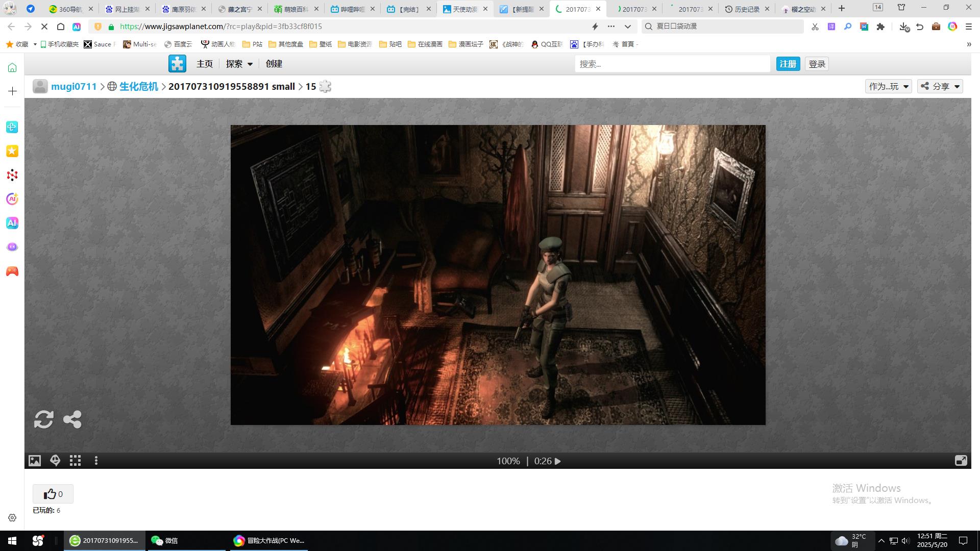The width and height of the screenshot is (980, 551).
Task: Click the yellow star sidebar icon
Action: pos(12,151)
